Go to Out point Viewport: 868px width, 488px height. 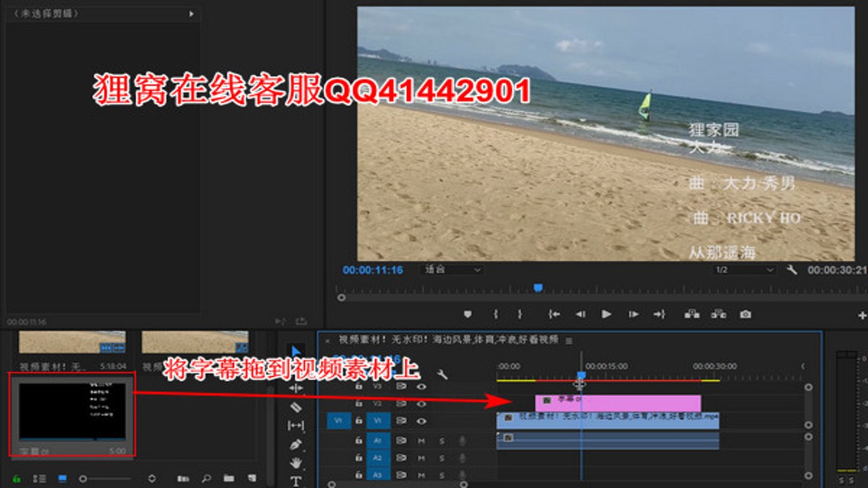click(659, 314)
